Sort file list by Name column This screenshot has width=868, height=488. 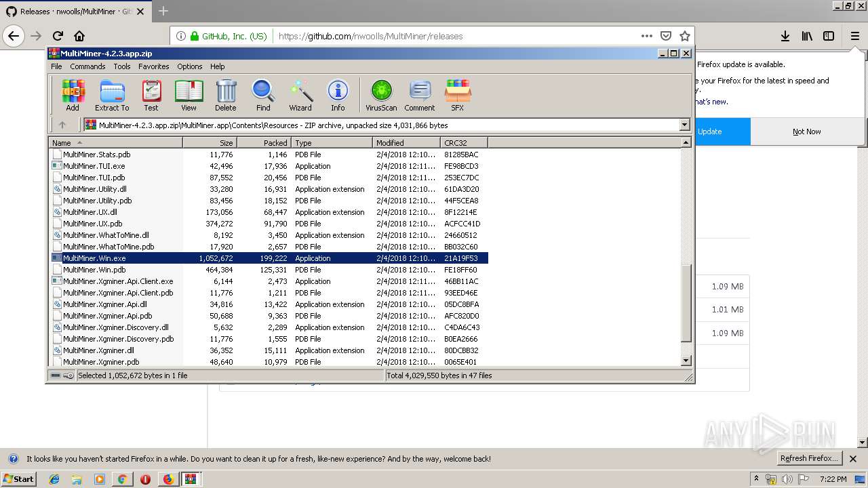[x=115, y=143]
